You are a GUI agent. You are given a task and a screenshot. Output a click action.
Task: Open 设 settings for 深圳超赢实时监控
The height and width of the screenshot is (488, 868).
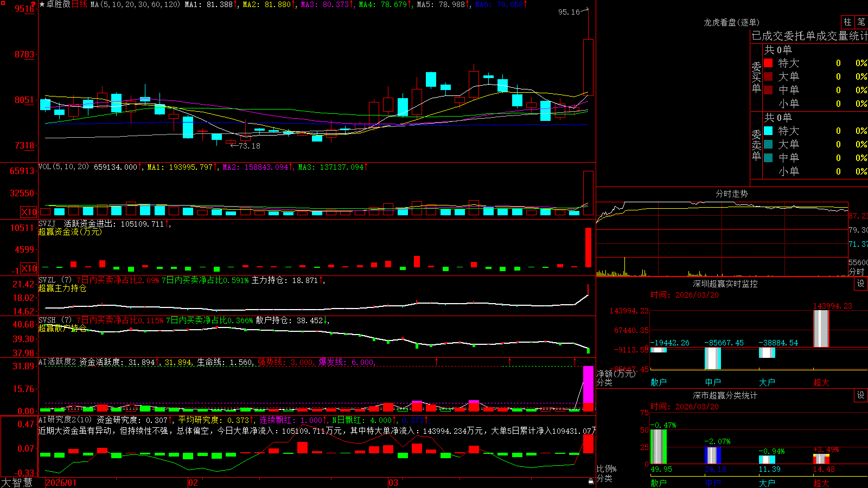tap(861, 284)
